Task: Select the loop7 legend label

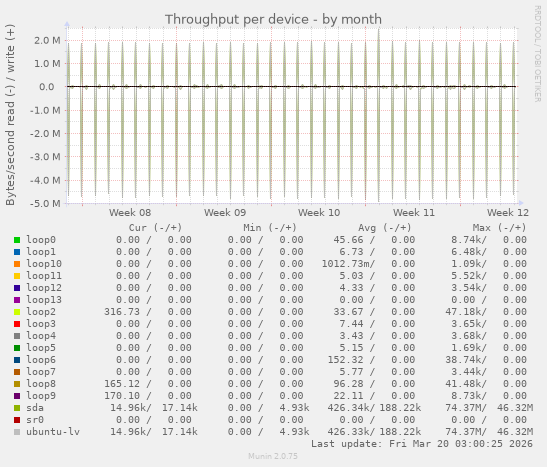Action: pos(41,372)
